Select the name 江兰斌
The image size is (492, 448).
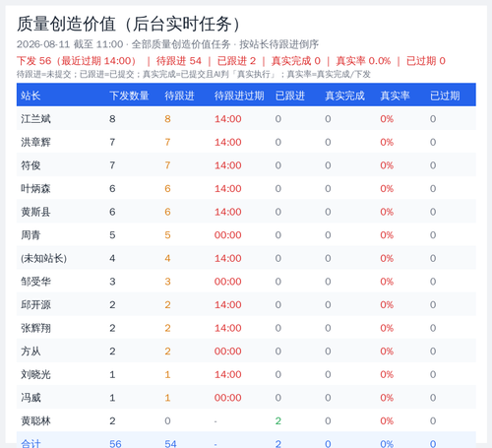[x=35, y=119]
